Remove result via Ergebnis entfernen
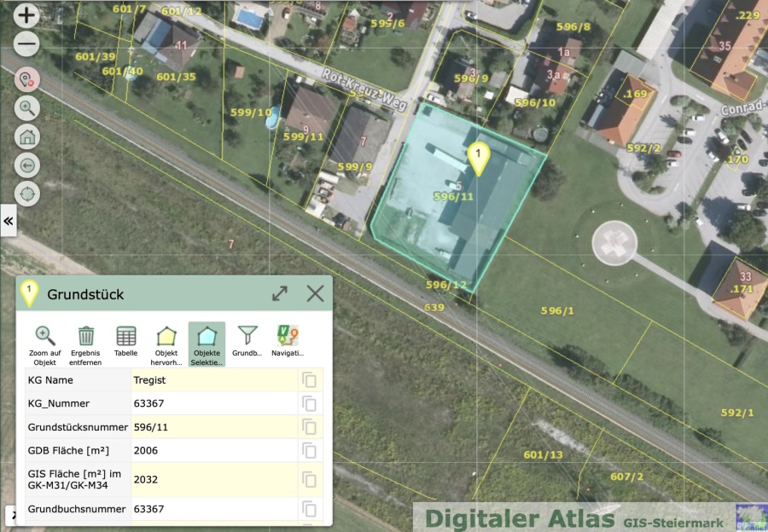The width and height of the screenshot is (768, 532). coord(85,344)
